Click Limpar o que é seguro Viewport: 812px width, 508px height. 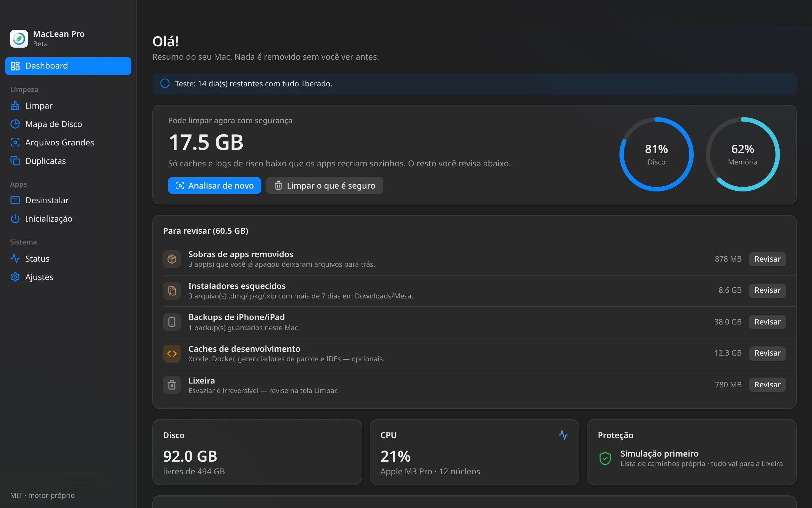[324, 185]
